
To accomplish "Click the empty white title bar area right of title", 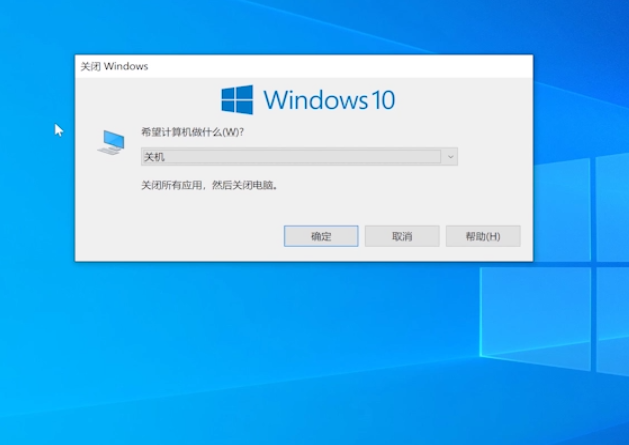I will 341,66.
